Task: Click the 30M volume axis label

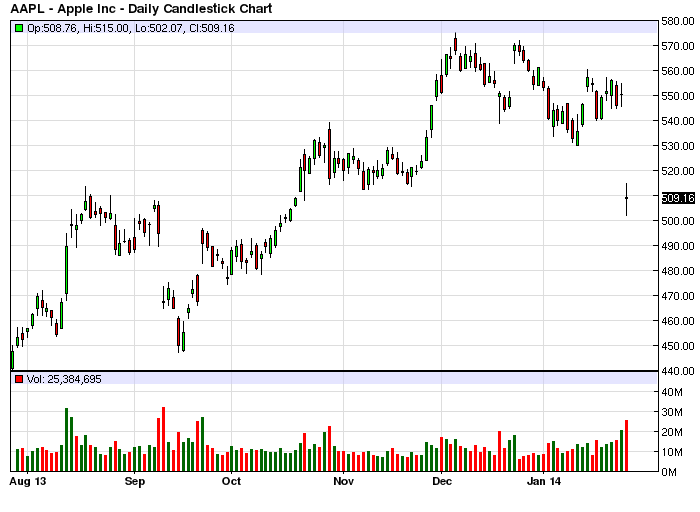Action: (672, 412)
